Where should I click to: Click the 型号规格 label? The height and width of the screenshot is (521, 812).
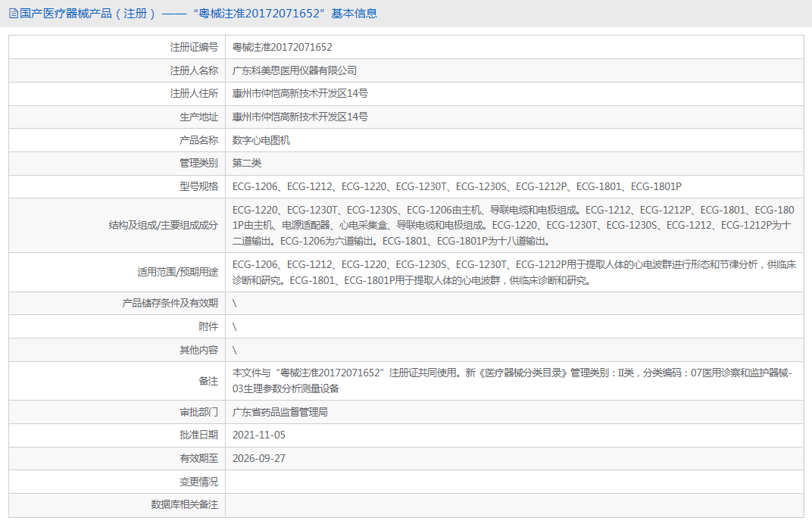pos(199,186)
